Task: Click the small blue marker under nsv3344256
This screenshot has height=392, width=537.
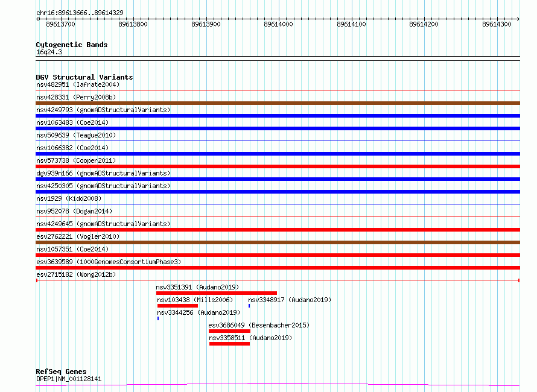Action: (158, 318)
